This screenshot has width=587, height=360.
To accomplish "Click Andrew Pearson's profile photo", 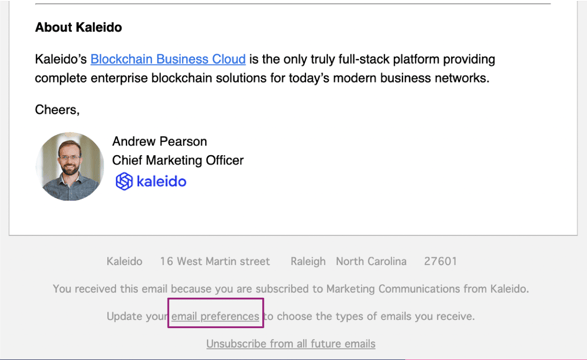I will click(x=70, y=166).
